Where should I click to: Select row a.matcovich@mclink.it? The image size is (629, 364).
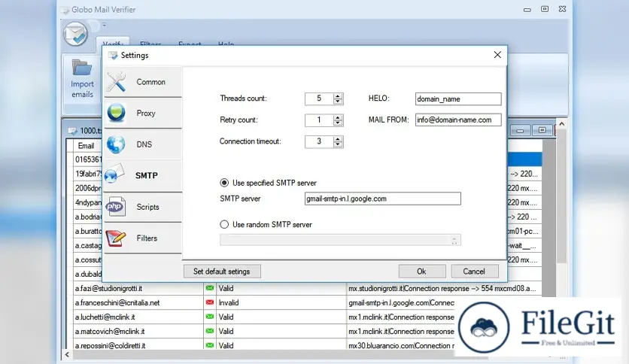coord(138,332)
